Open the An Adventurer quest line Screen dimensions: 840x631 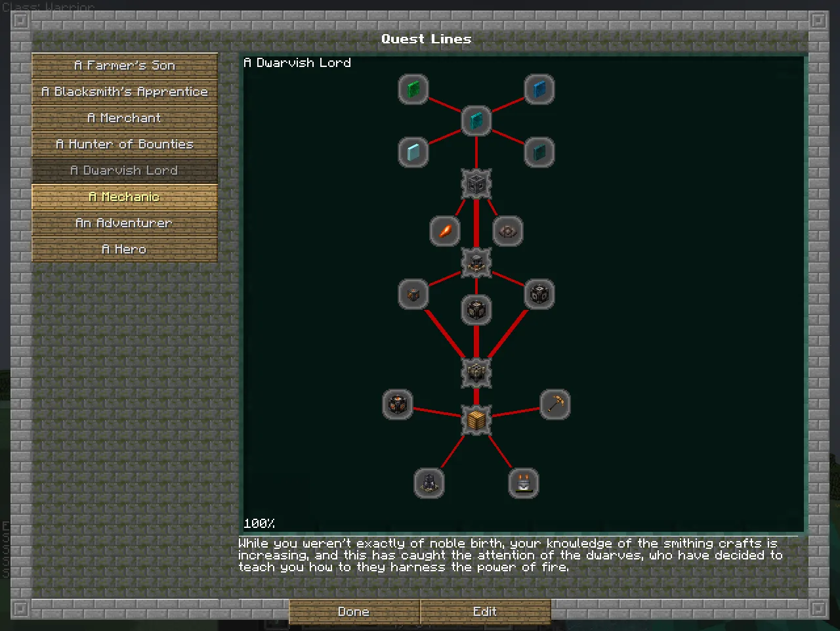[125, 223]
